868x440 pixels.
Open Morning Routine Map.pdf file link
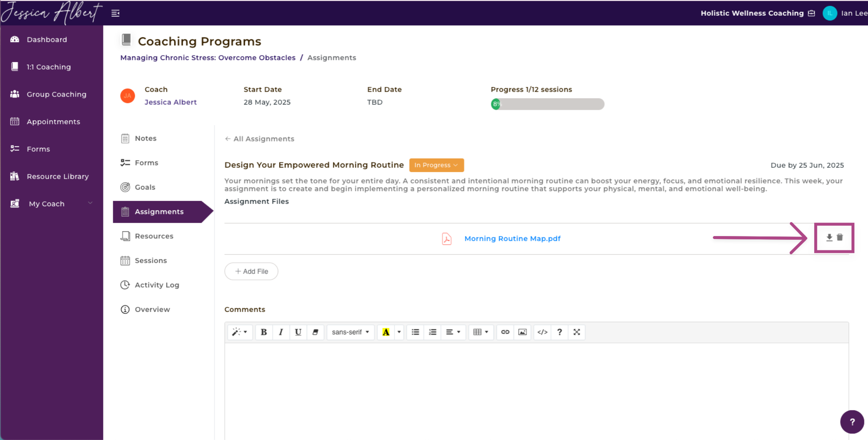[x=512, y=239]
